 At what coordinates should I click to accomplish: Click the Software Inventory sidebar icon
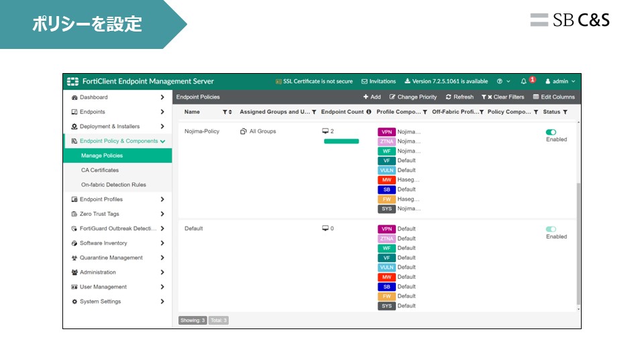74,243
